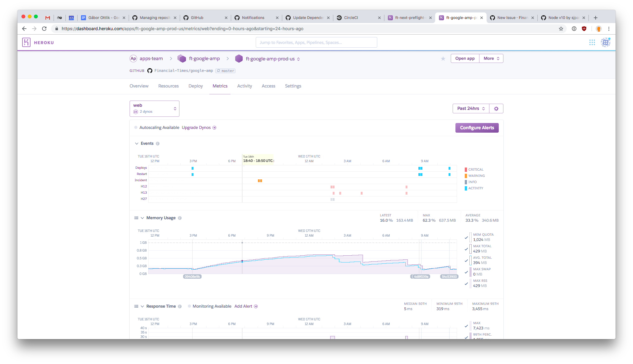Bookmark page with browser star icon
This screenshot has height=364, width=633.
(561, 29)
